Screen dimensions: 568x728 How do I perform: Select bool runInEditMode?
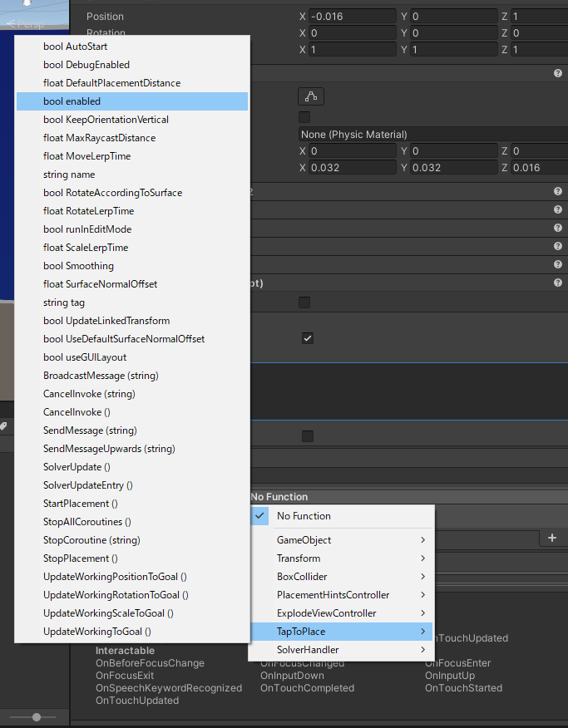click(132, 229)
